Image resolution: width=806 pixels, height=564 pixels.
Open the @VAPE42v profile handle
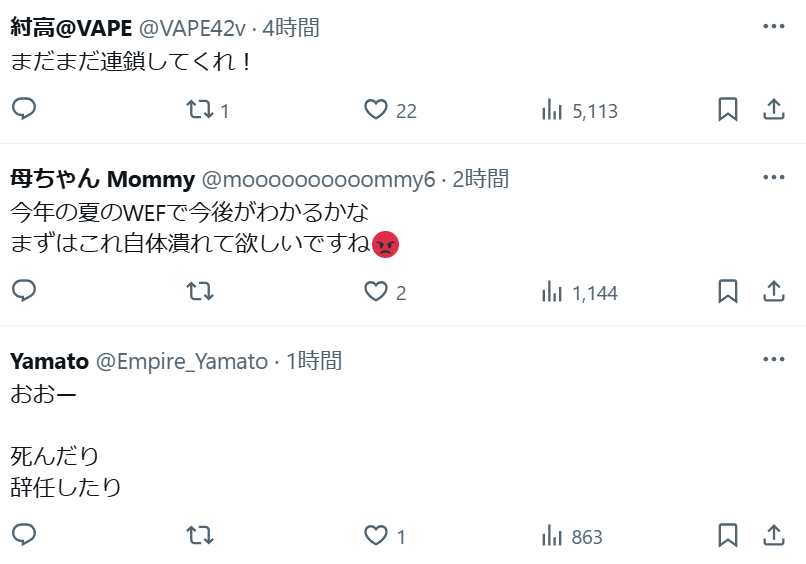[x=192, y=28]
